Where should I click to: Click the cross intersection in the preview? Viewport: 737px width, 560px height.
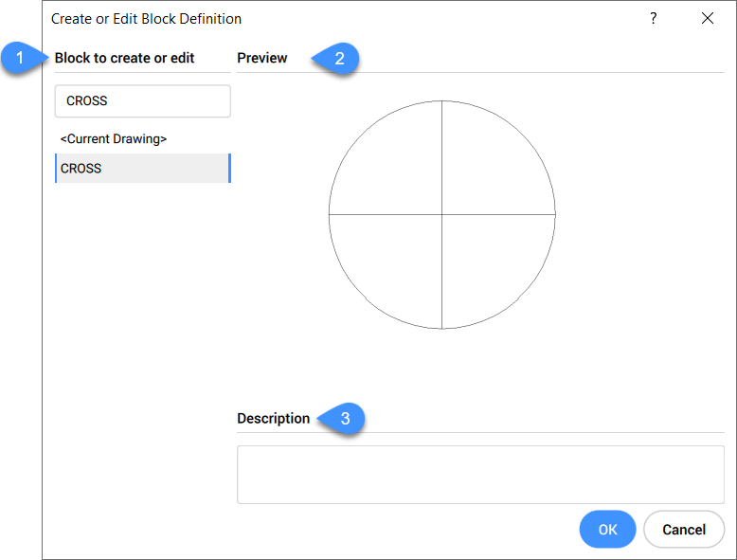(x=442, y=215)
